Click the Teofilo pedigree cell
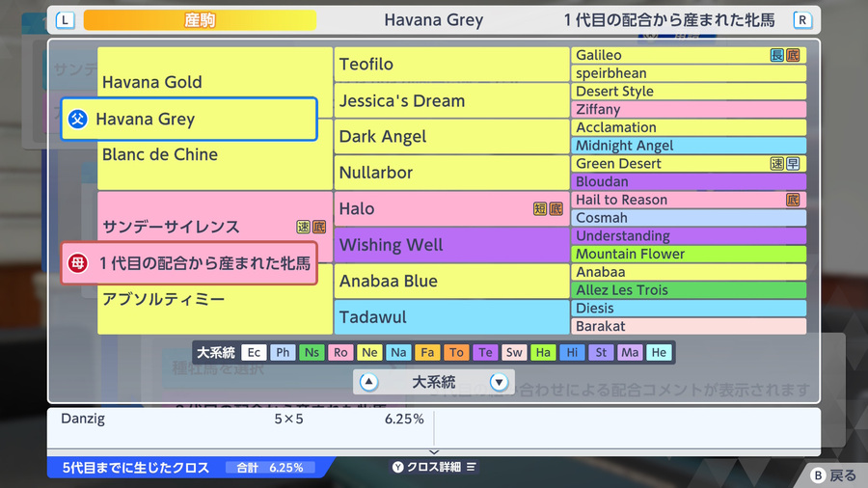Viewport: 868px width, 488px height. [451, 65]
